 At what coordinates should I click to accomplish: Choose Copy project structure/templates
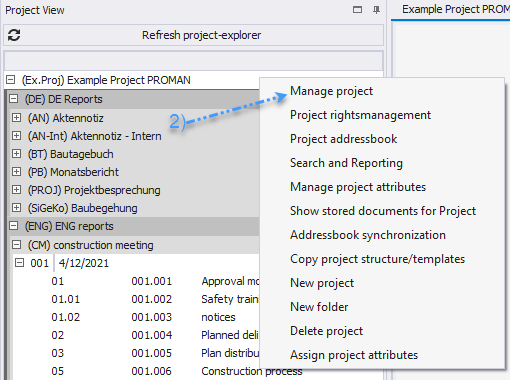click(x=377, y=259)
